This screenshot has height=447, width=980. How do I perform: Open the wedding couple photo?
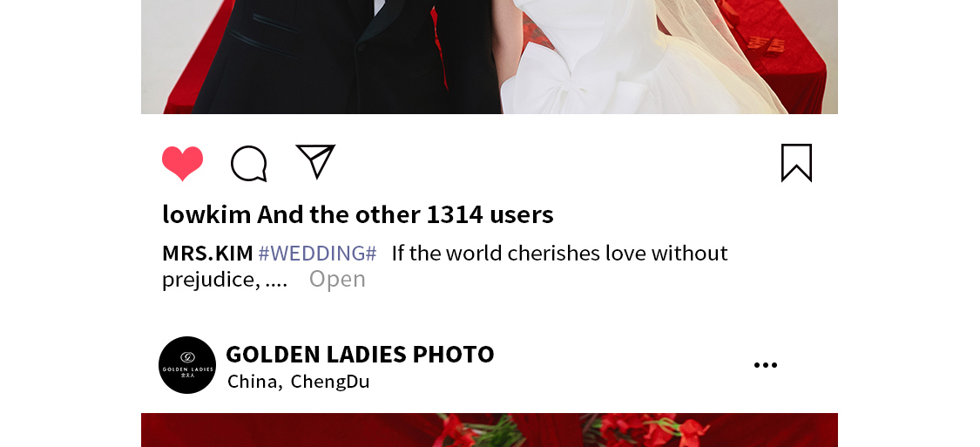490,57
